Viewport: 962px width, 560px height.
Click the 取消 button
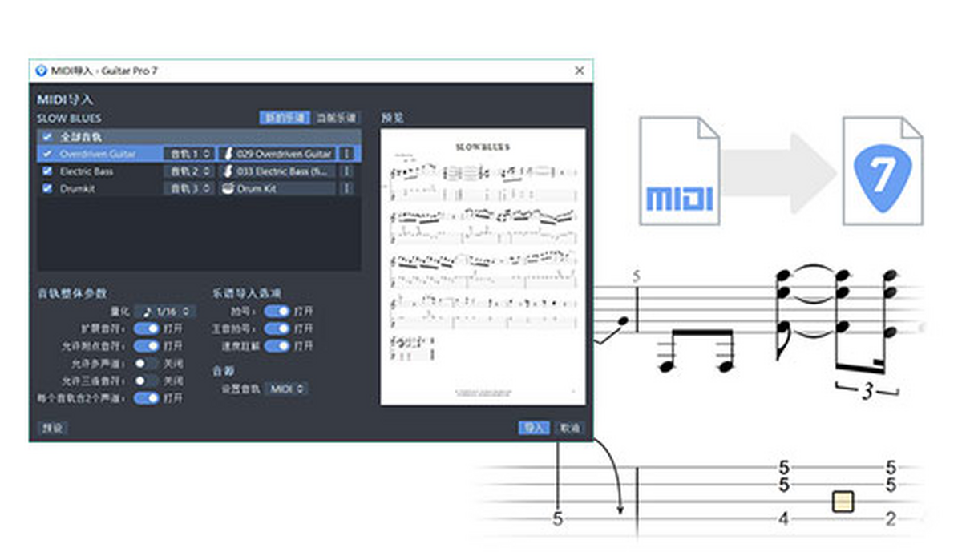570,428
